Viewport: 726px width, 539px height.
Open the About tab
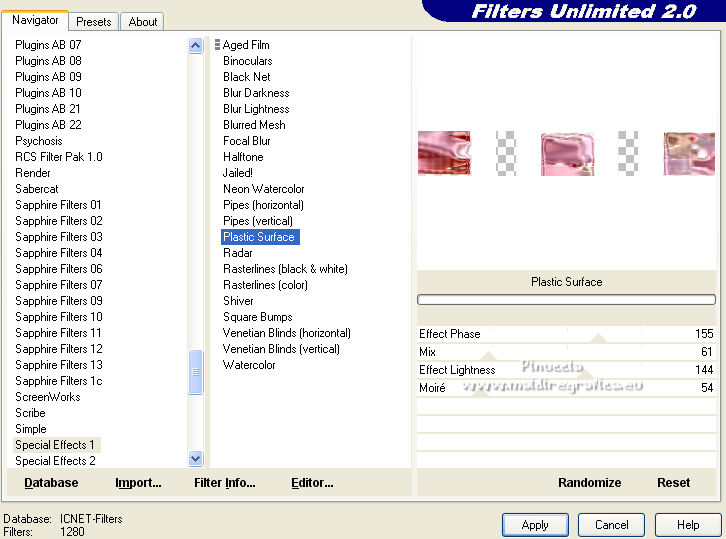[143, 22]
